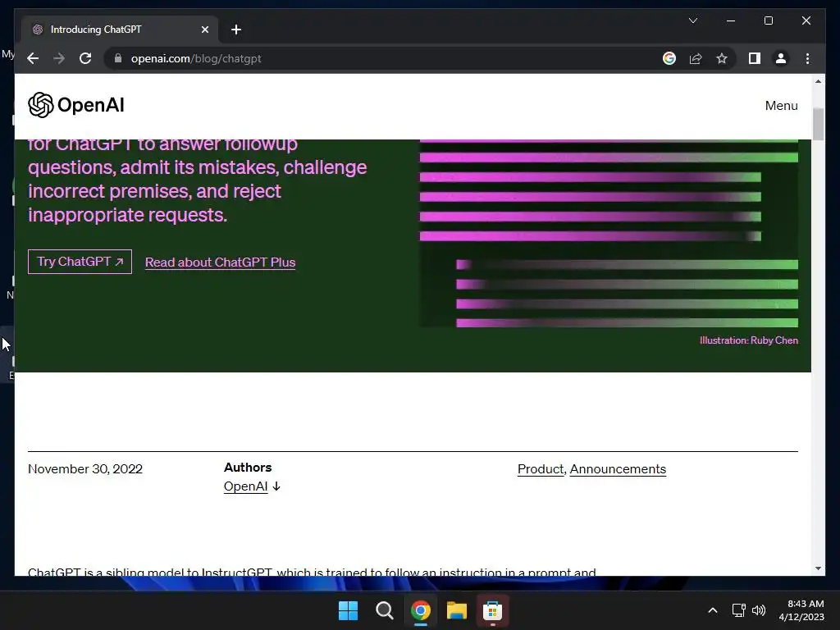Open Chrome three-dot menu
This screenshot has height=630, width=840.
pos(807,58)
